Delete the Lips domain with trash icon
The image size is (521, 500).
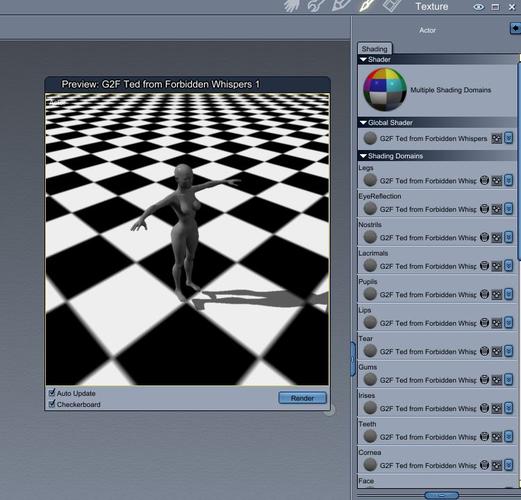[x=484, y=323]
